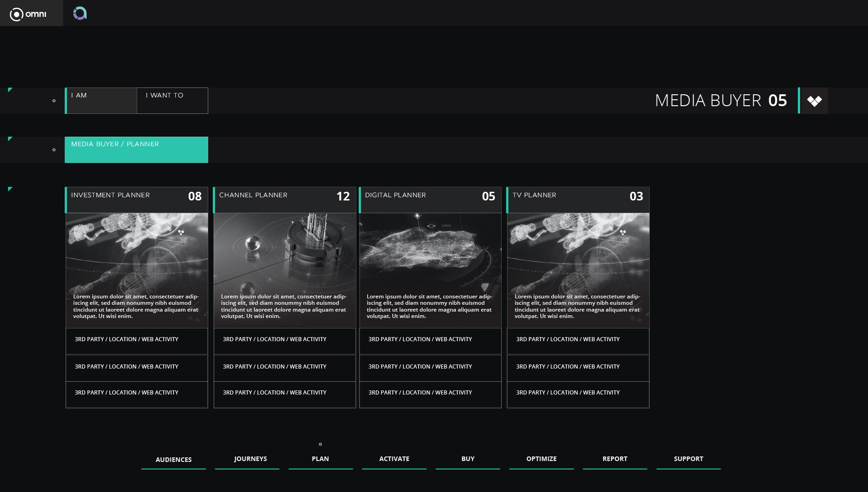Open the AUDIENCES navigation item

tap(174, 460)
